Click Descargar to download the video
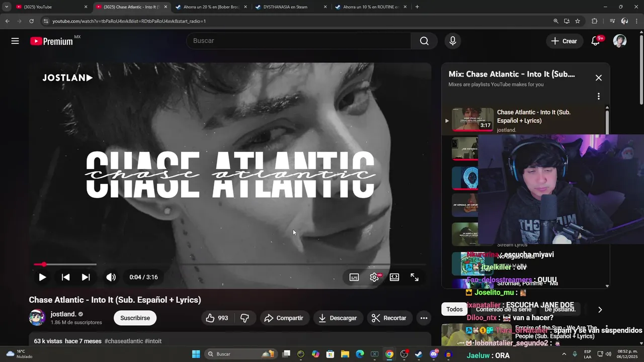 338,318
